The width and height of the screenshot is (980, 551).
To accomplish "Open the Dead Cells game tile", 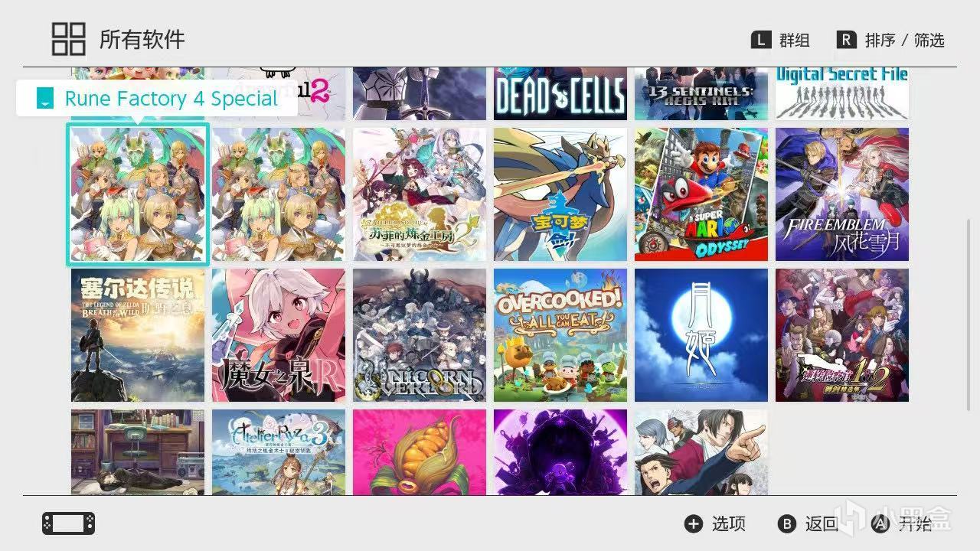I will click(x=560, y=93).
